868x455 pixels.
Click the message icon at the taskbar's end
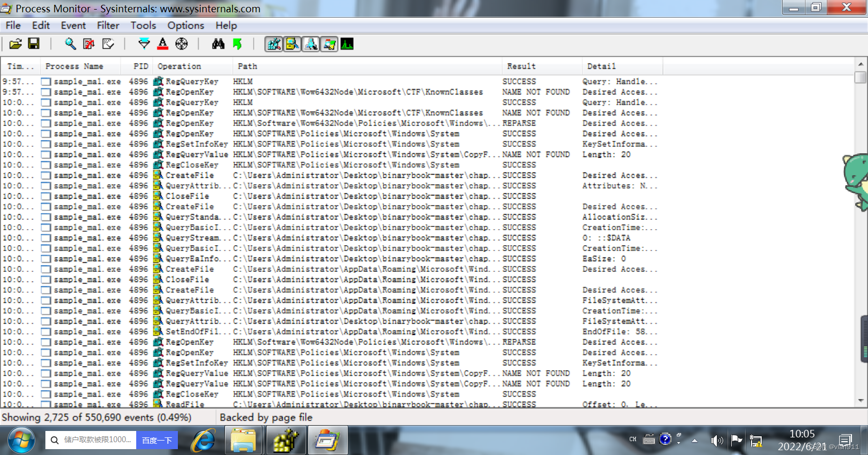pos(846,440)
